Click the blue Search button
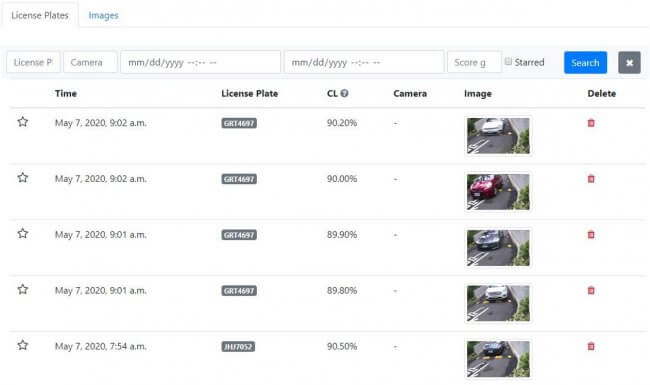This screenshot has width=650, height=385. pyautogui.click(x=585, y=63)
